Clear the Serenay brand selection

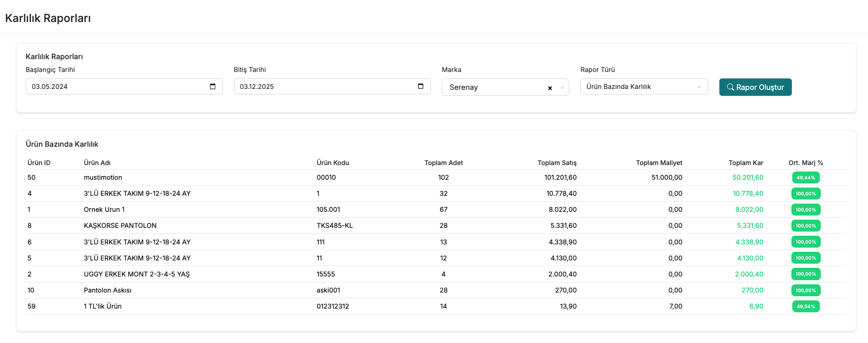pos(550,88)
